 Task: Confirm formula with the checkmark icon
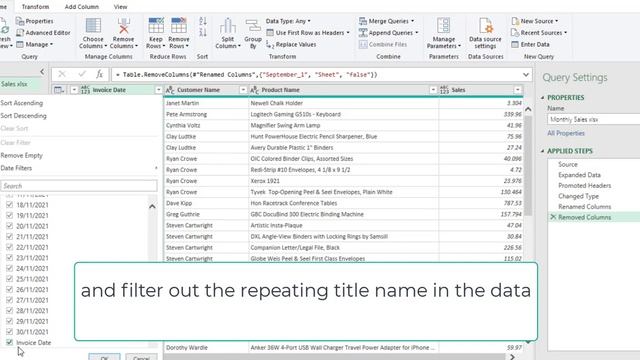[x=82, y=74]
